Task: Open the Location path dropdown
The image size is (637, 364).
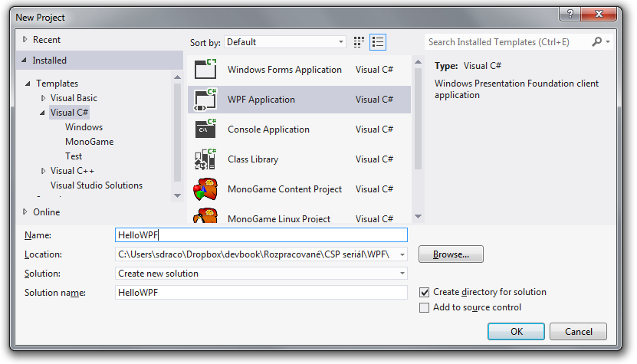Action: tap(402, 254)
